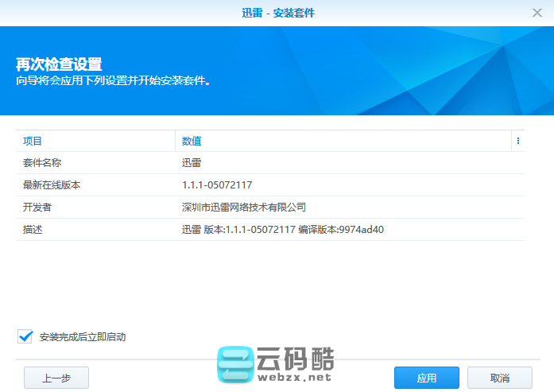Select the 迅雷 package name value
554x392 pixels.
pyautogui.click(x=192, y=163)
